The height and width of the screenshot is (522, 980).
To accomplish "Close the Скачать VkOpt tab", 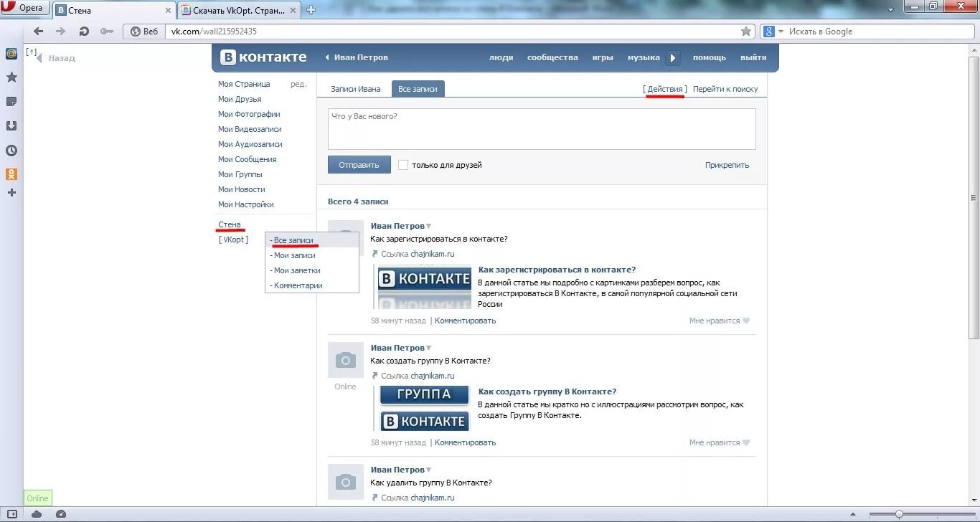I will pos(293,11).
